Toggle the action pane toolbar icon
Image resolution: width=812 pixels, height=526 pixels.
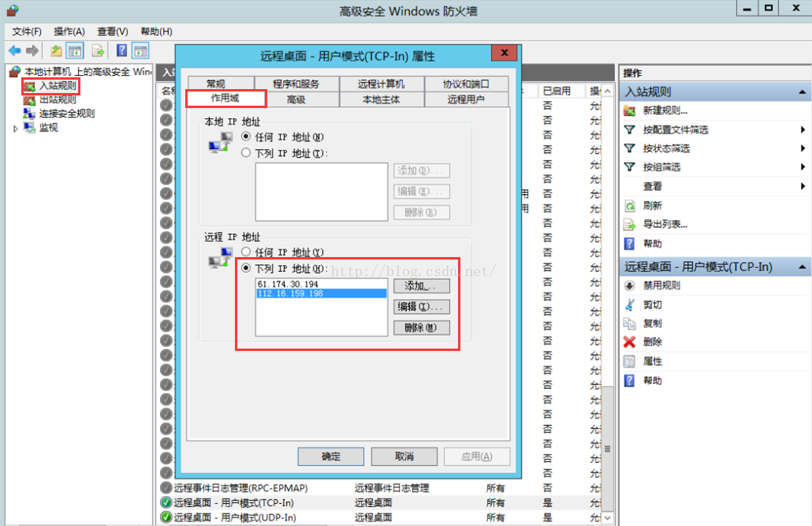coord(140,50)
